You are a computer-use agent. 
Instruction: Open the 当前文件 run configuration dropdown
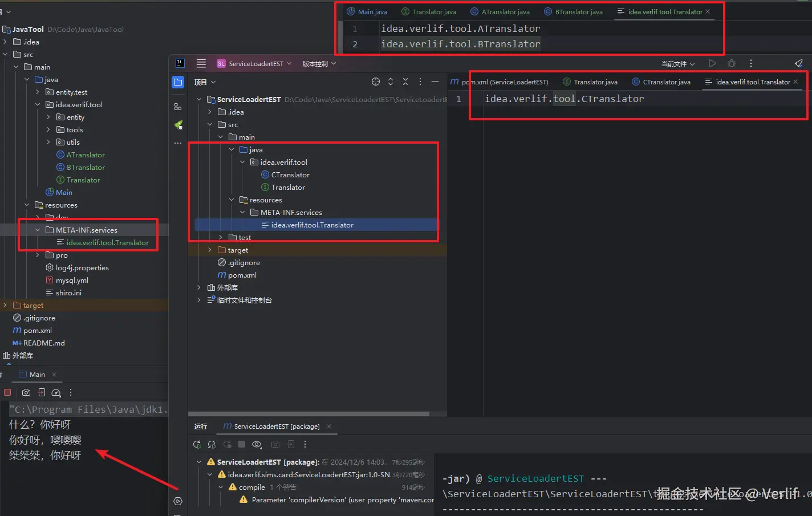pyautogui.click(x=678, y=63)
